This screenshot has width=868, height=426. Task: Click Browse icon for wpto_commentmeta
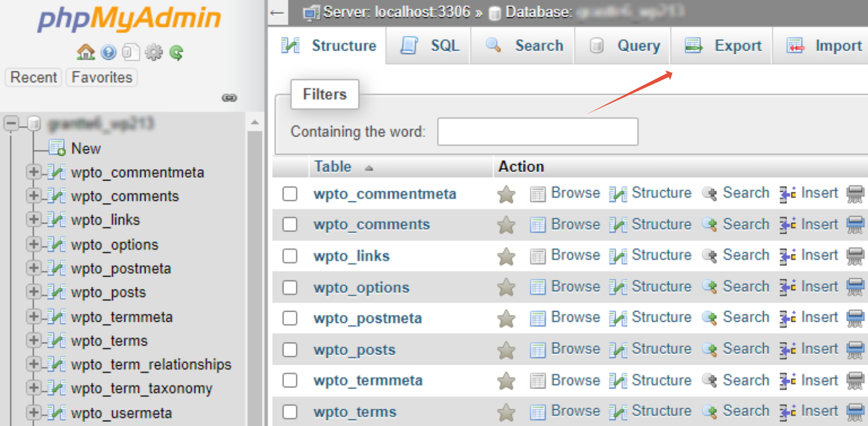(537, 194)
